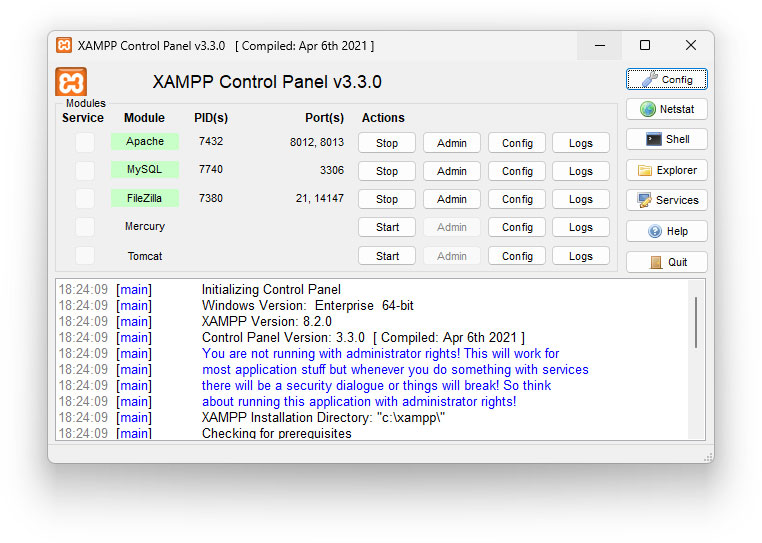
Task: Start the Tomcat module
Action: (x=387, y=256)
